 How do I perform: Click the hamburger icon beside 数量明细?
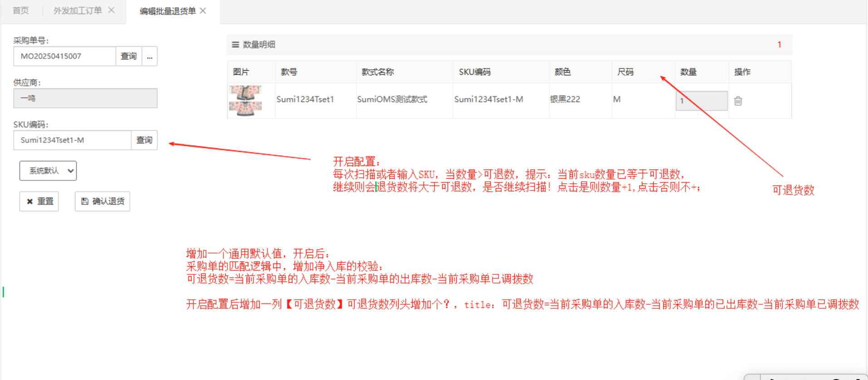coord(235,44)
